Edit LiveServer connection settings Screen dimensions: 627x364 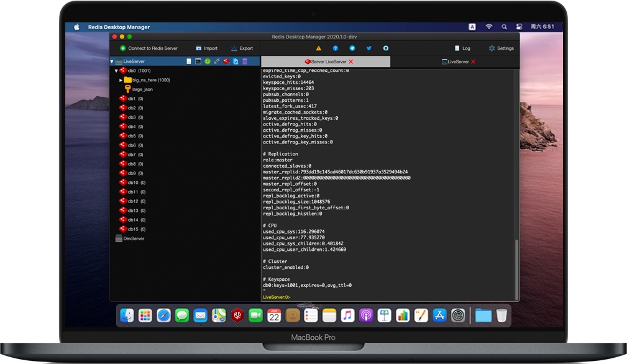pyautogui.click(x=236, y=61)
